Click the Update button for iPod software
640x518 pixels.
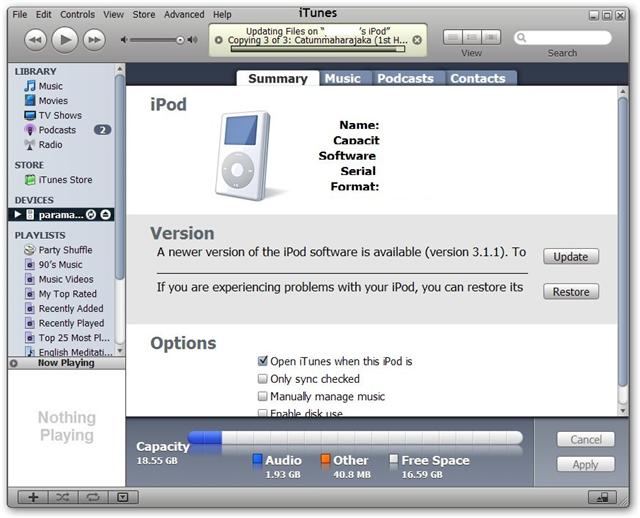[x=571, y=256]
